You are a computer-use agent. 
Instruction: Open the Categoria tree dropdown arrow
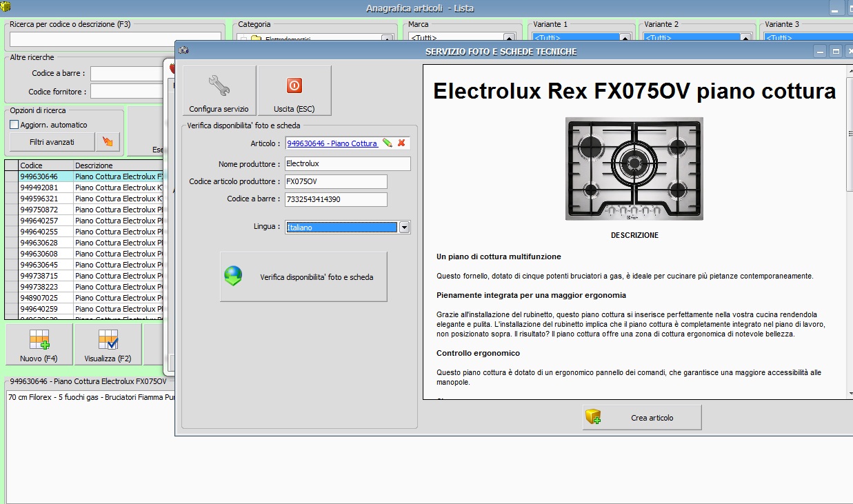click(x=388, y=39)
